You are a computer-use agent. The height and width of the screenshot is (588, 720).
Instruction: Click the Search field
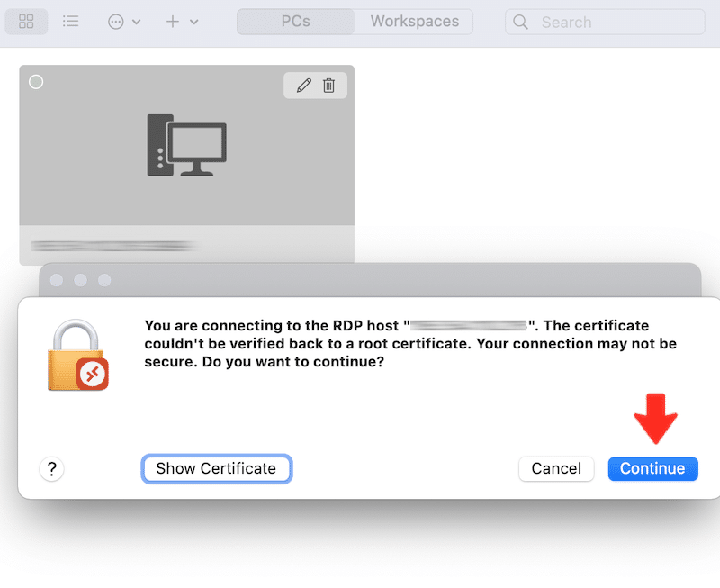605,22
